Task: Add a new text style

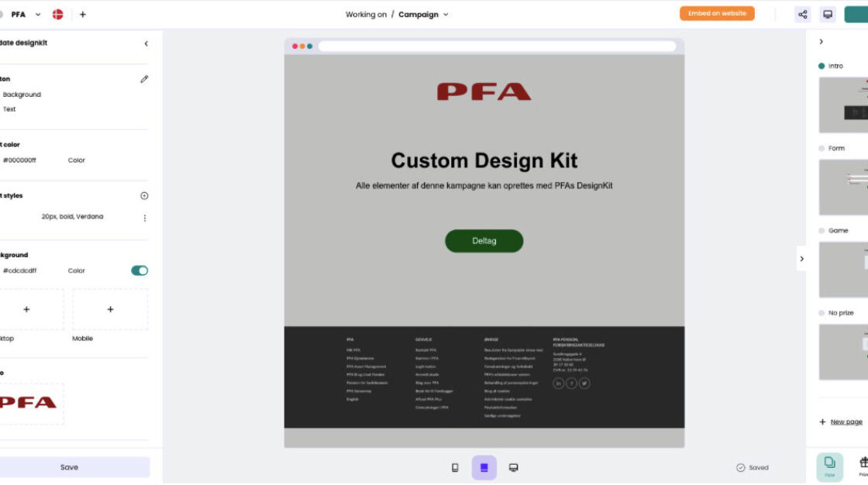Action: 144,195
